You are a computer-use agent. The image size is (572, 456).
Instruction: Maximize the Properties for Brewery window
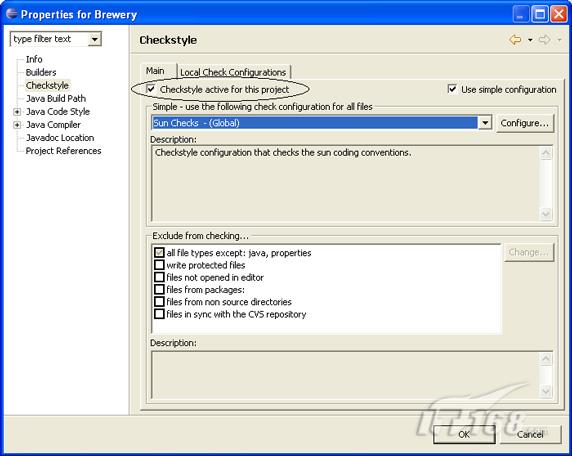point(540,14)
